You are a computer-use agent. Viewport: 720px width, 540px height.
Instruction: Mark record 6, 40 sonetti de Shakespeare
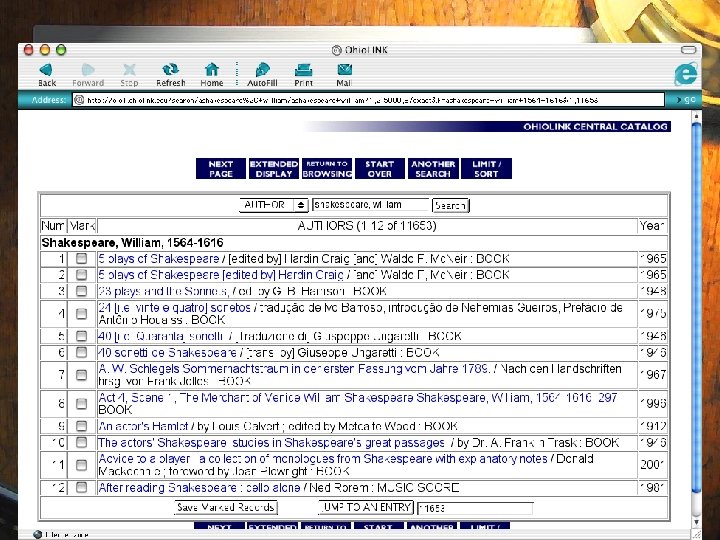click(x=81, y=352)
